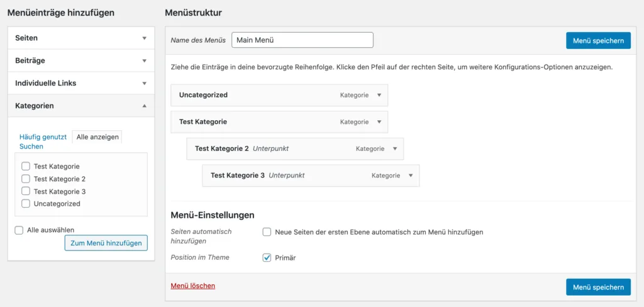Screen dimensions: 644x307
Task: Click the Position im Theme label
Action: pos(200,258)
